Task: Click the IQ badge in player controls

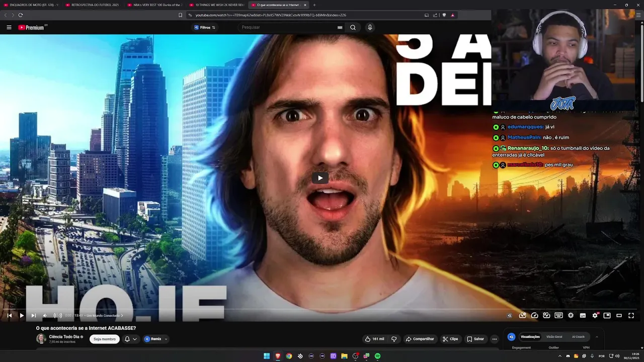Action: [509, 315]
